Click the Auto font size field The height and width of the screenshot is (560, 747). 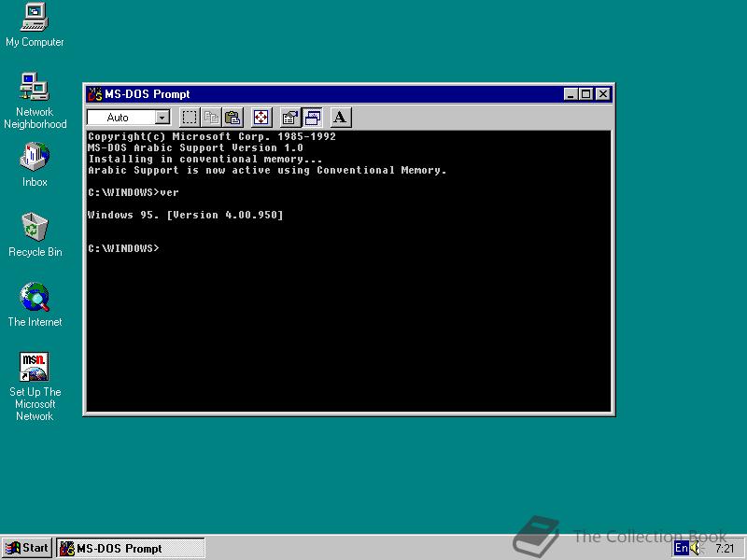click(x=121, y=118)
